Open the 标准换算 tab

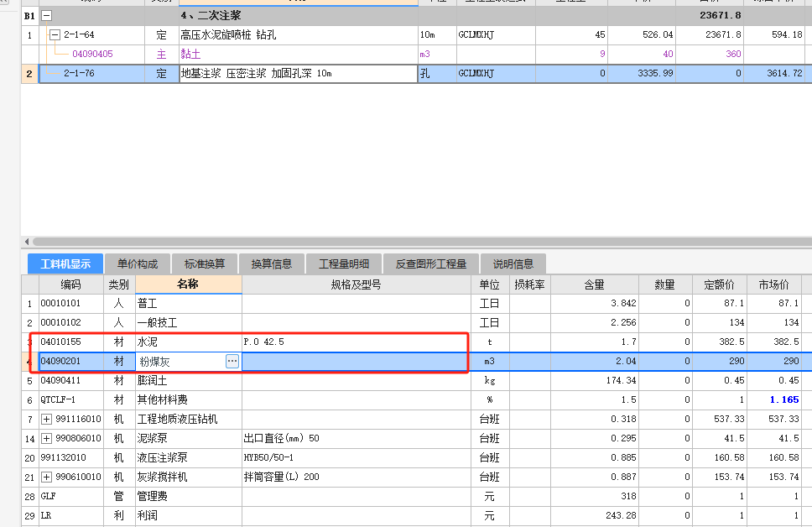(x=205, y=263)
